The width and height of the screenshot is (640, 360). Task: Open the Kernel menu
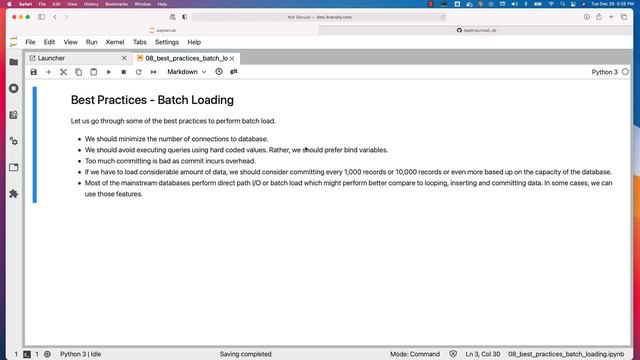tap(115, 42)
